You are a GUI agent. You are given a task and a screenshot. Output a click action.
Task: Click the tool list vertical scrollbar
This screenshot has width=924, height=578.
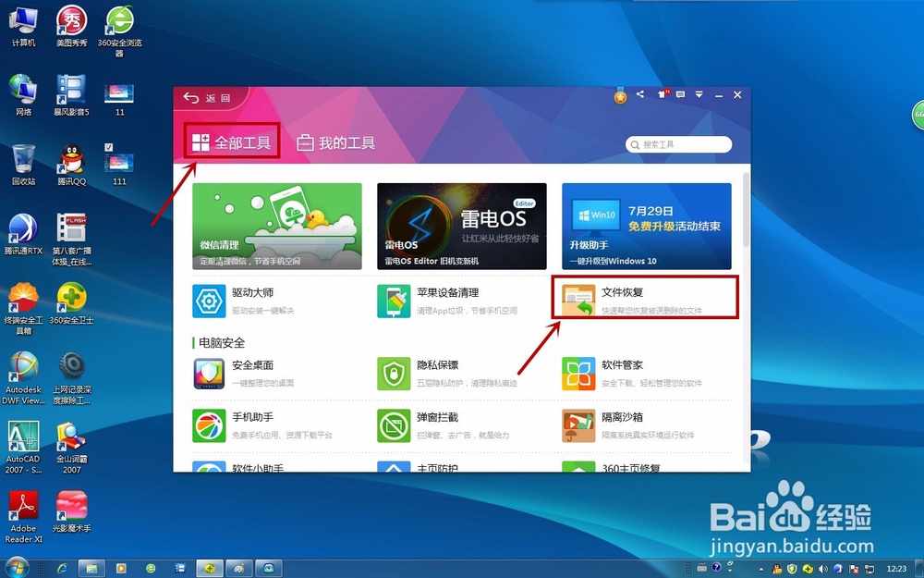747,210
